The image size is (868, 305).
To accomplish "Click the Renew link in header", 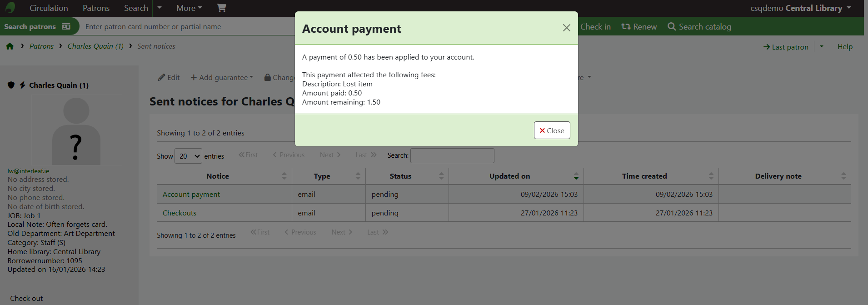I will tap(639, 27).
